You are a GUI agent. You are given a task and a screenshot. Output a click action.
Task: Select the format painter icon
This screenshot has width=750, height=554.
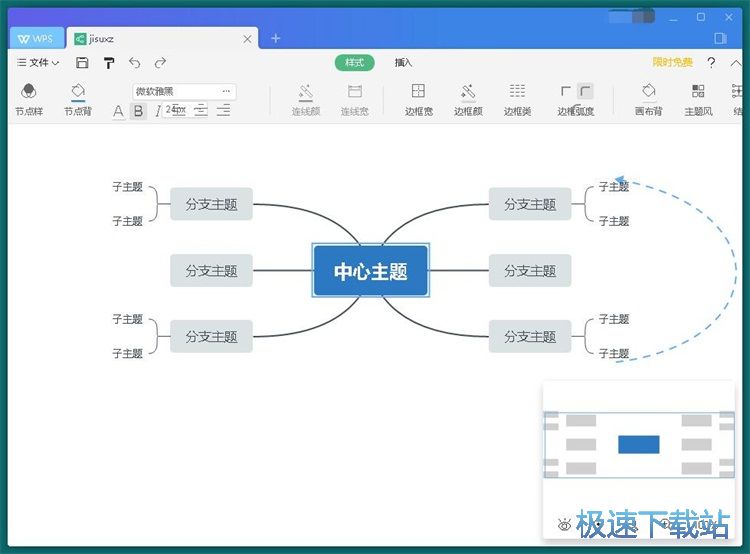point(109,63)
